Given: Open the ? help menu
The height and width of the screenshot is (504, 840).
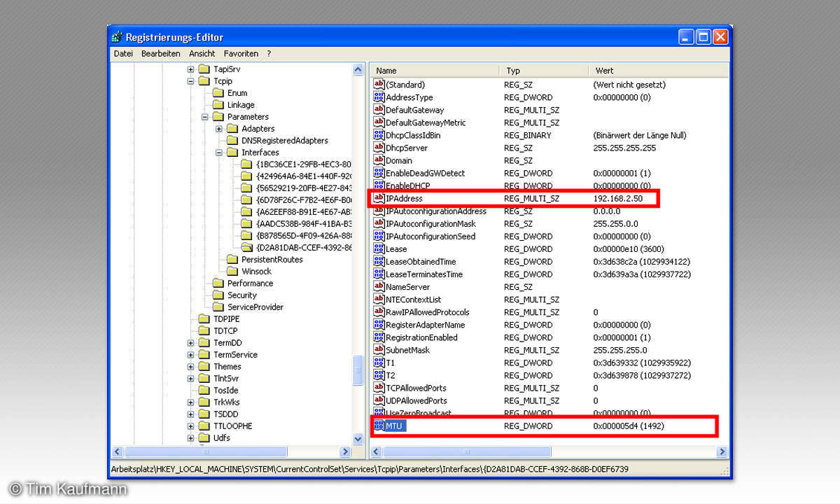Looking at the screenshot, I should coord(269,53).
